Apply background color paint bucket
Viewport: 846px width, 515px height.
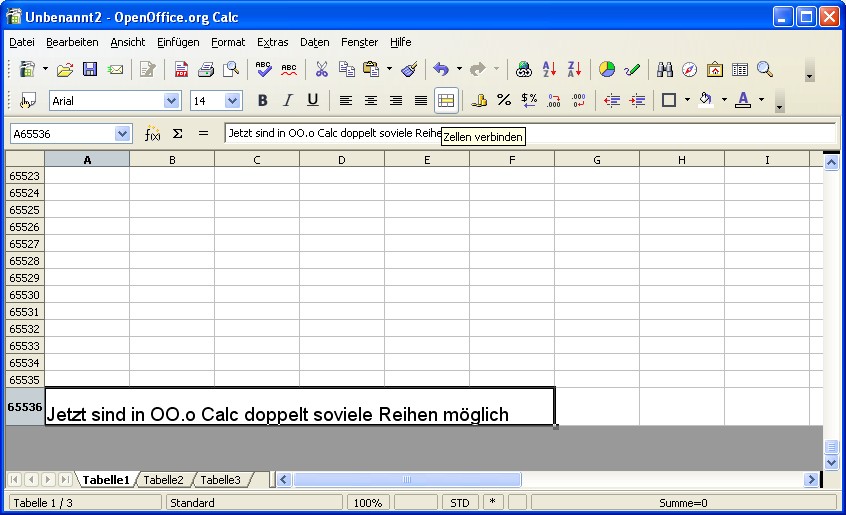pyautogui.click(x=706, y=101)
